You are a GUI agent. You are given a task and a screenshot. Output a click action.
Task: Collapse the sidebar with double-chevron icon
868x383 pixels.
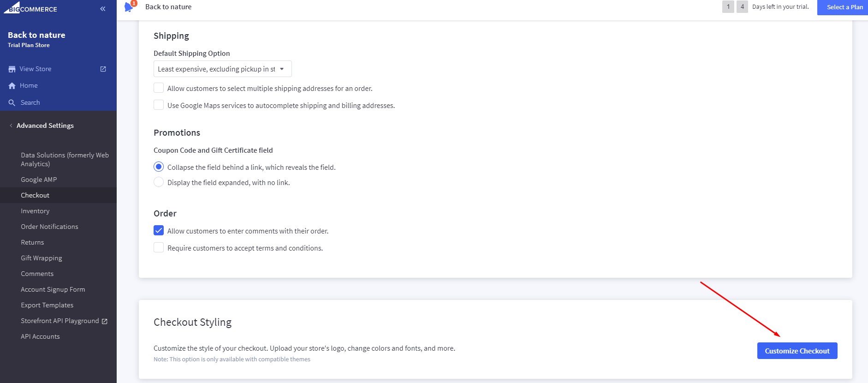[x=102, y=9]
